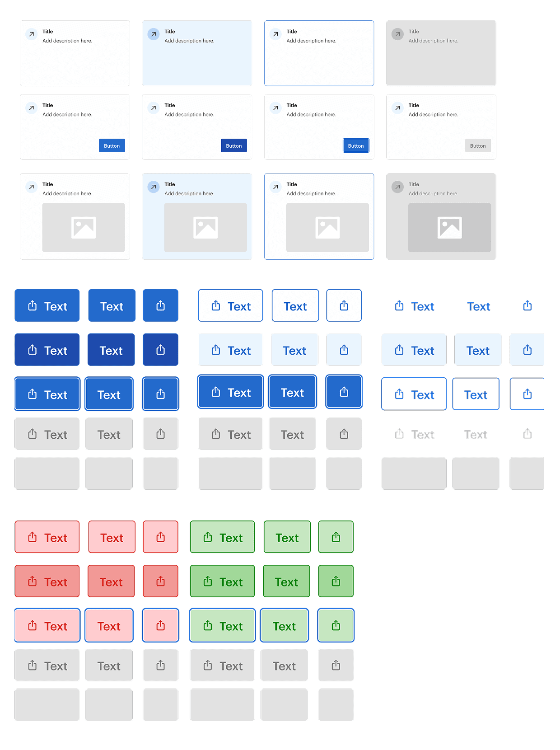Click solid blue Text button with icon, no focus ring
The width and height of the screenshot is (560, 750).
[x=47, y=305]
